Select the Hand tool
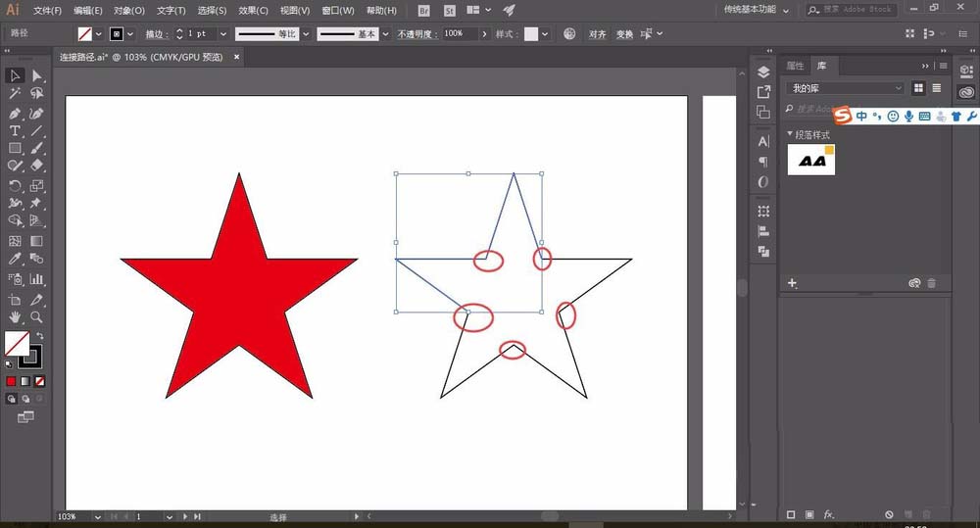 pyautogui.click(x=15, y=317)
